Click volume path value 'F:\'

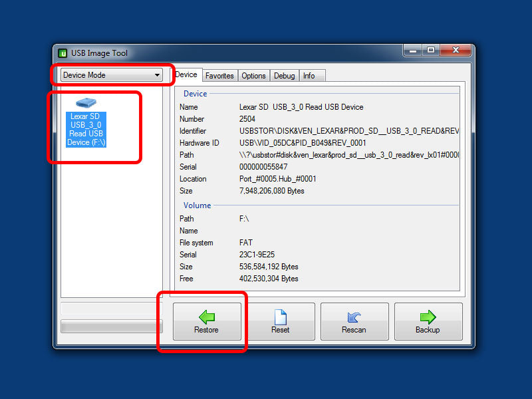(x=244, y=219)
